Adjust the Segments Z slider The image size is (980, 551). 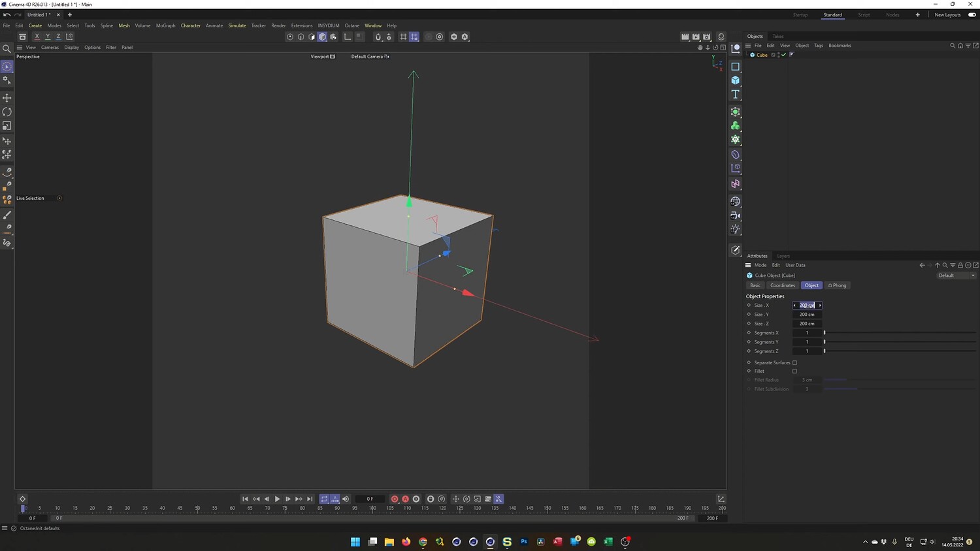click(x=900, y=351)
